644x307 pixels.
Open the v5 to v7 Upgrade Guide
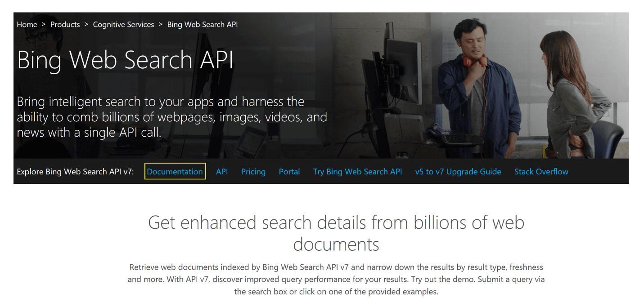pyautogui.click(x=458, y=172)
